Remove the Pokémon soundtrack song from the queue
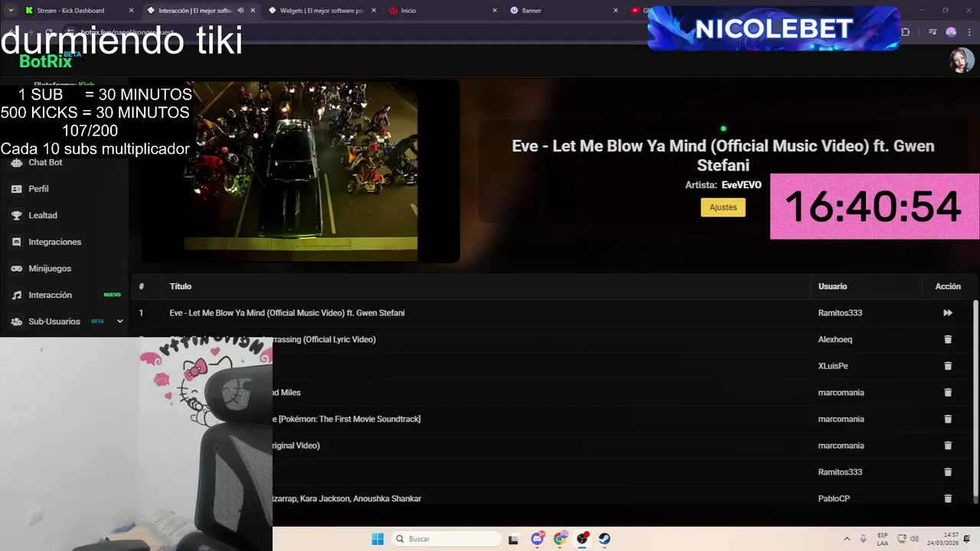Image resolution: width=980 pixels, height=551 pixels. coord(948,419)
